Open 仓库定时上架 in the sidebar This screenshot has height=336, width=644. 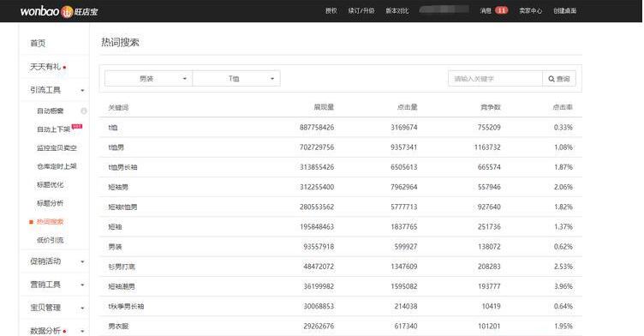(x=57, y=166)
